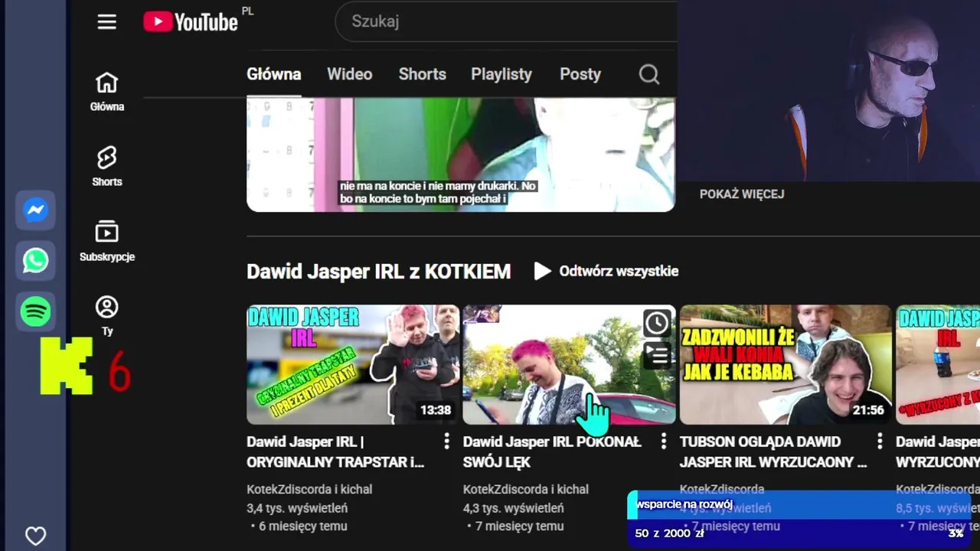Open the YouTube hamburger guide menu
The image size is (980, 551).
(107, 21)
